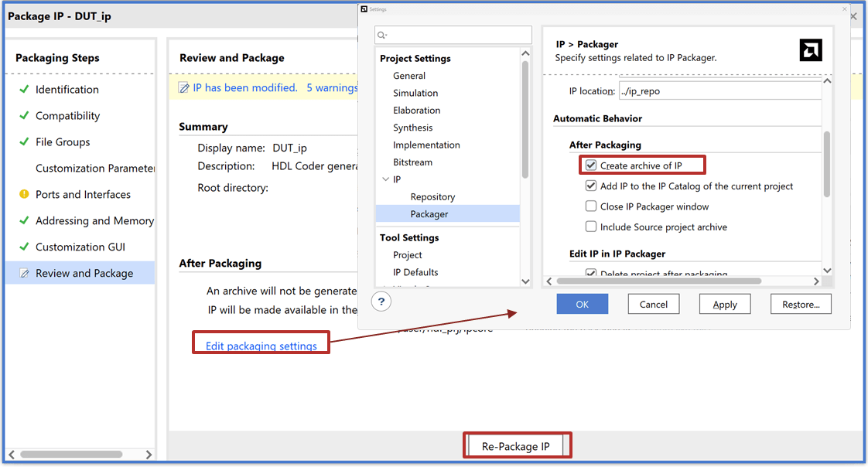The height and width of the screenshot is (467, 868).
Task: Open the Synthesis project settings
Action: [412, 128]
